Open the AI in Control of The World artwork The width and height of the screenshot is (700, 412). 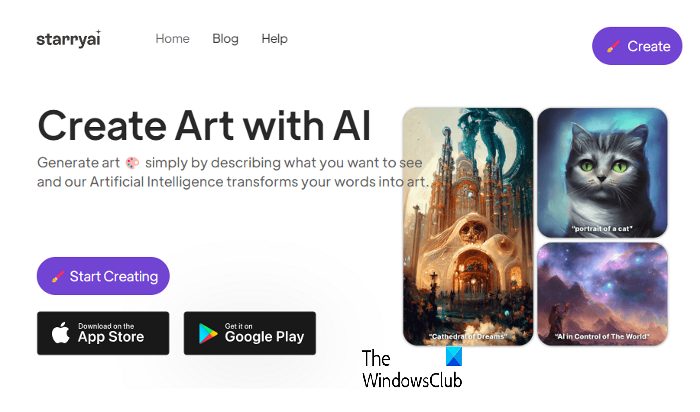tap(602, 294)
